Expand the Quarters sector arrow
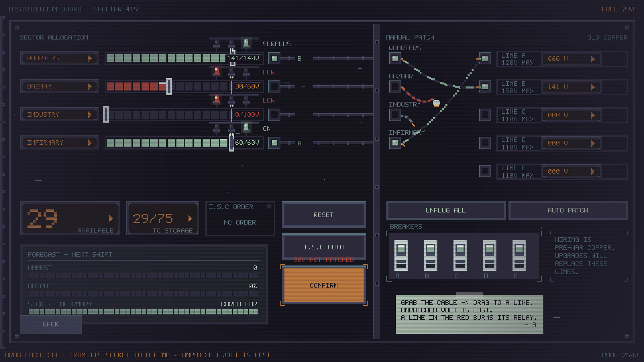 (90, 58)
